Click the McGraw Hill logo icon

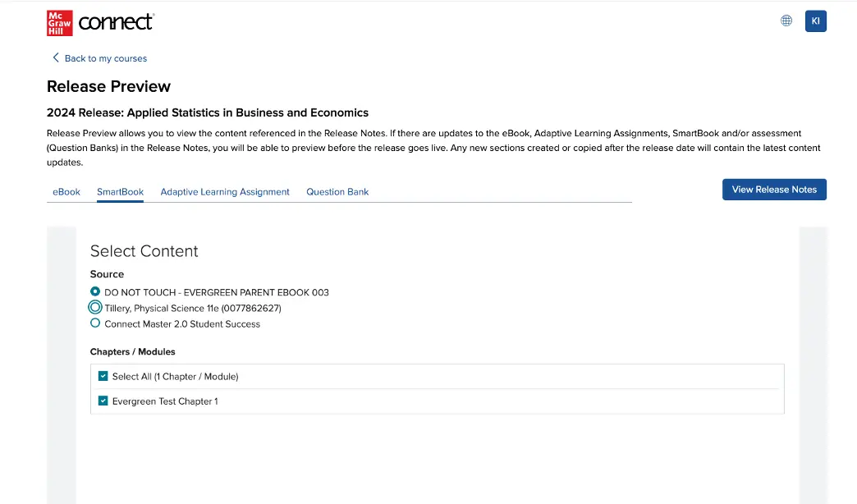pos(60,23)
